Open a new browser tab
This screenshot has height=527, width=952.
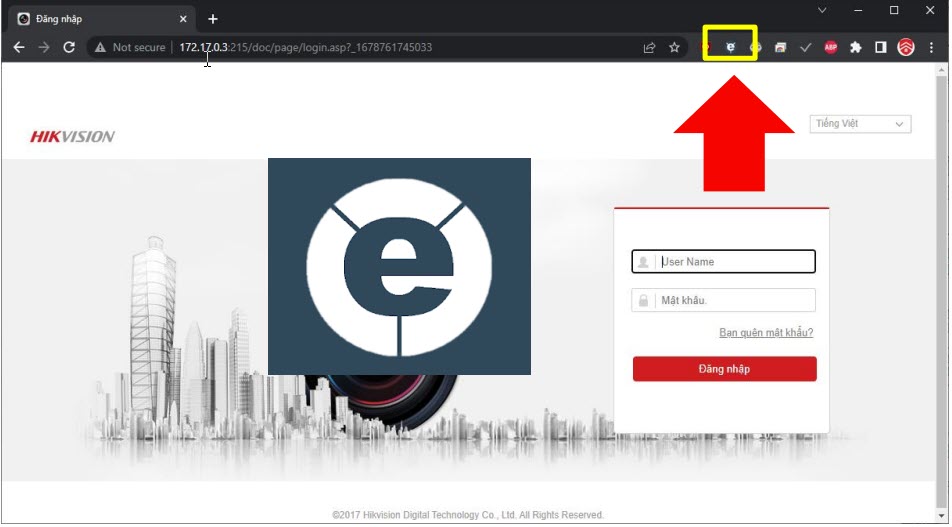213,19
